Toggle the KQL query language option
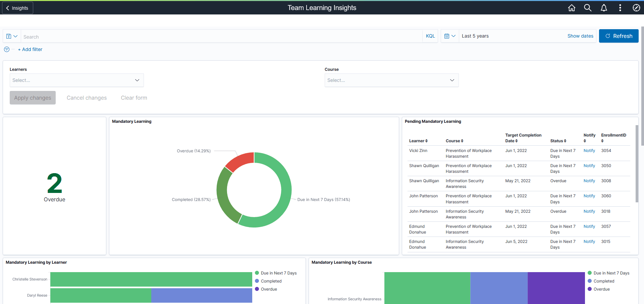 tap(430, 36)
